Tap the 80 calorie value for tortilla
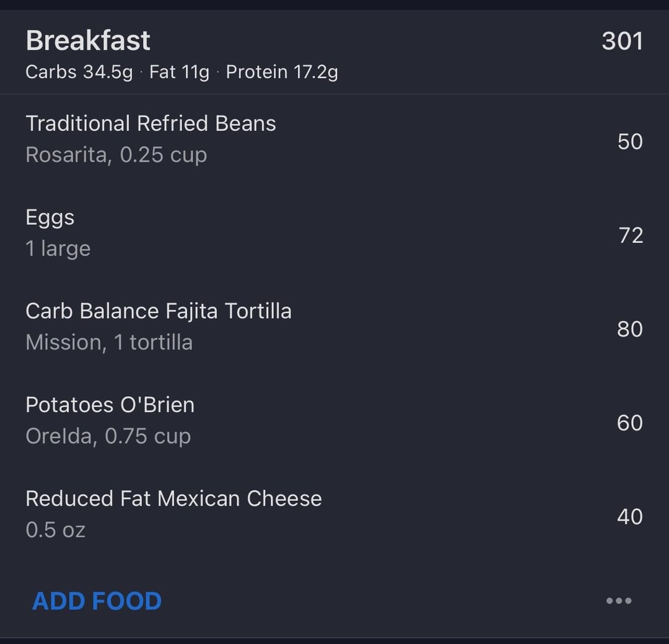Screen dimensions: 669x644 coord(630,329)
